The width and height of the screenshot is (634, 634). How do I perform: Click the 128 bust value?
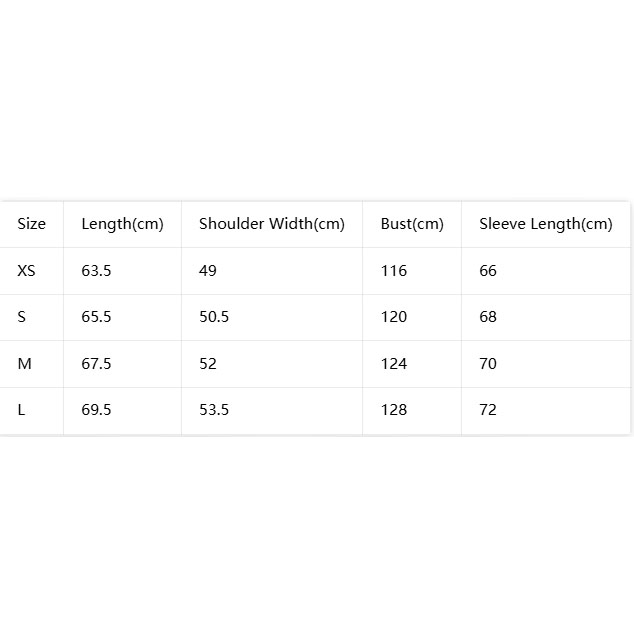coord(394,410)
